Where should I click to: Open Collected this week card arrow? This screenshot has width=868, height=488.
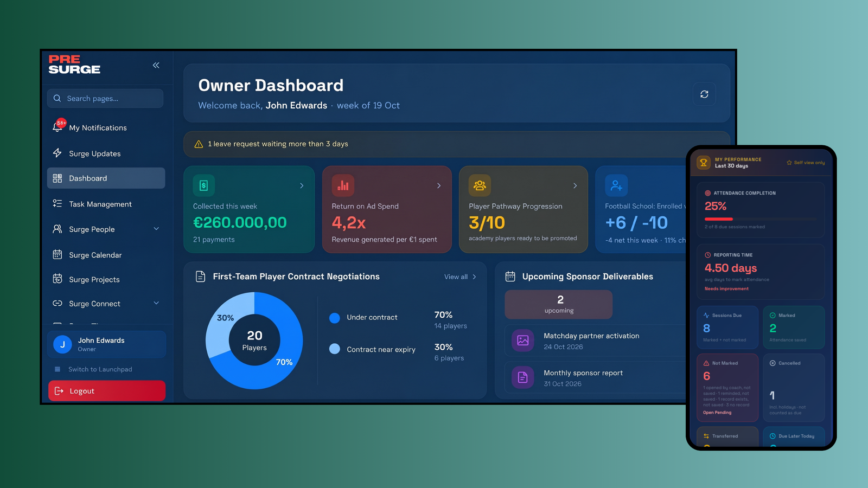click(x=302, y=185)
